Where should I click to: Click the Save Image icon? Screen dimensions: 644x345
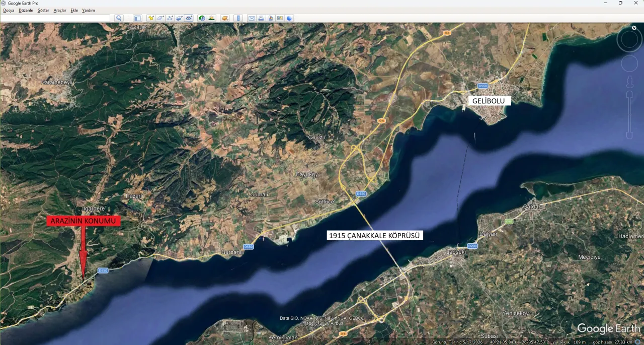[271, 18]
